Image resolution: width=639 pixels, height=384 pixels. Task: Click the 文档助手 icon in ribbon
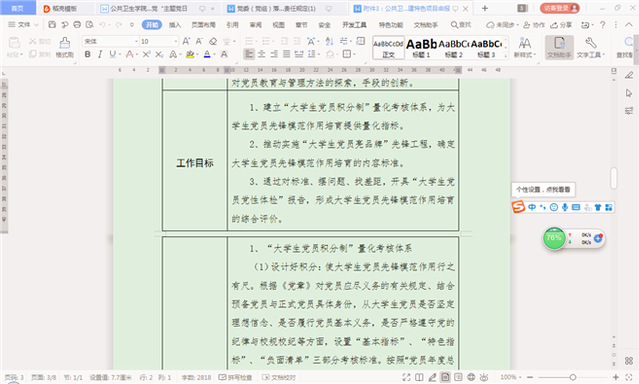[559, 47]
